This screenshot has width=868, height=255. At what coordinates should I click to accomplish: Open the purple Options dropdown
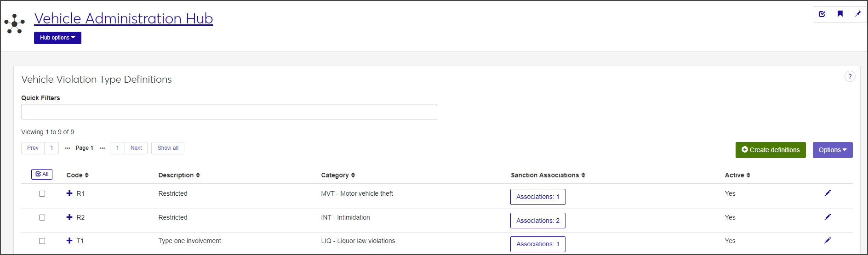pos(832,150)
